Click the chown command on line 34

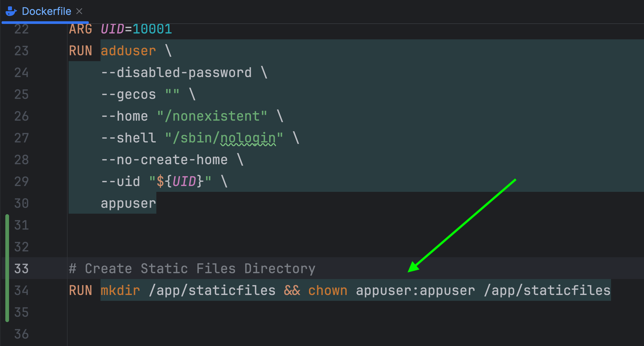[x=328, y=290]
